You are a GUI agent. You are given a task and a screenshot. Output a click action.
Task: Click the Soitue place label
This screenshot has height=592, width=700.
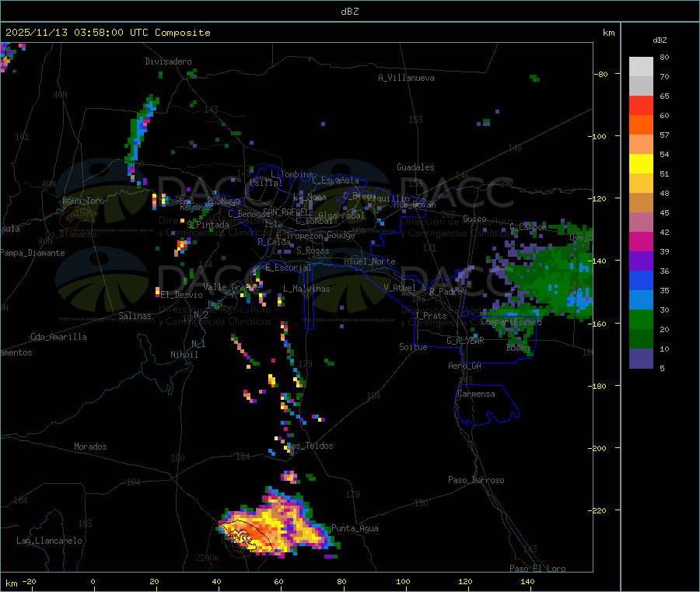(413, 347)
